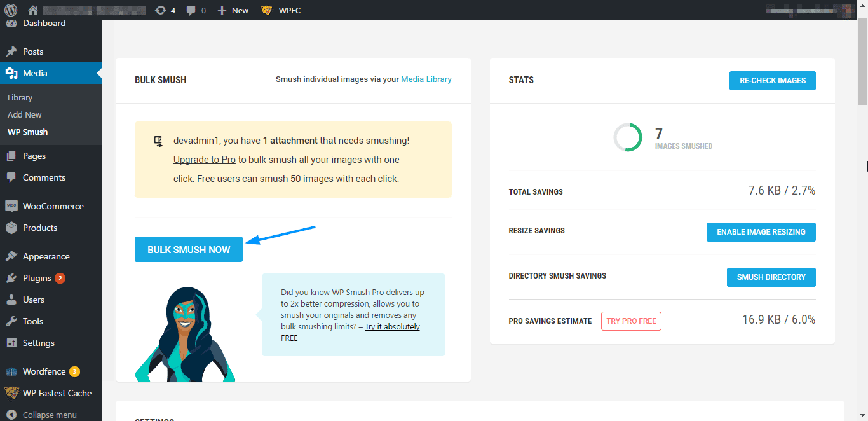This screenshot has height=421, width=868.
Task: Open comments bubble icon in admin bar
Action: click(191, 11)
